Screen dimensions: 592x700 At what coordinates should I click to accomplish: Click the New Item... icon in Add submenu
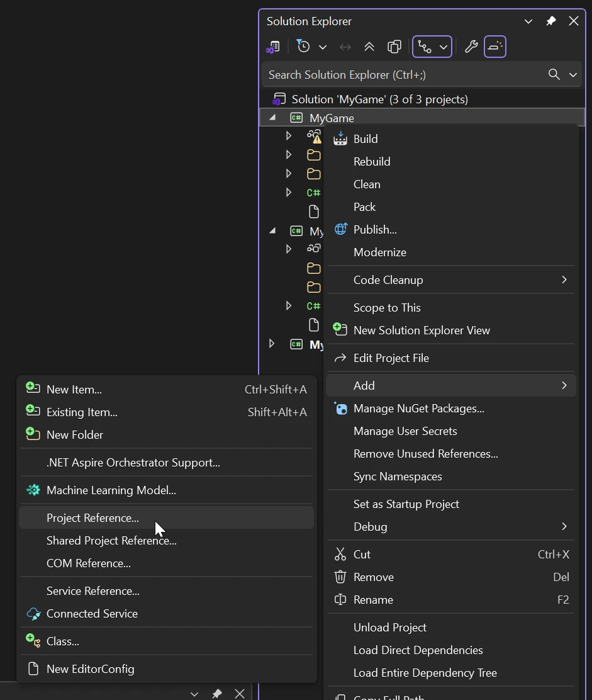pyautogui.click(x=33, y=388)
